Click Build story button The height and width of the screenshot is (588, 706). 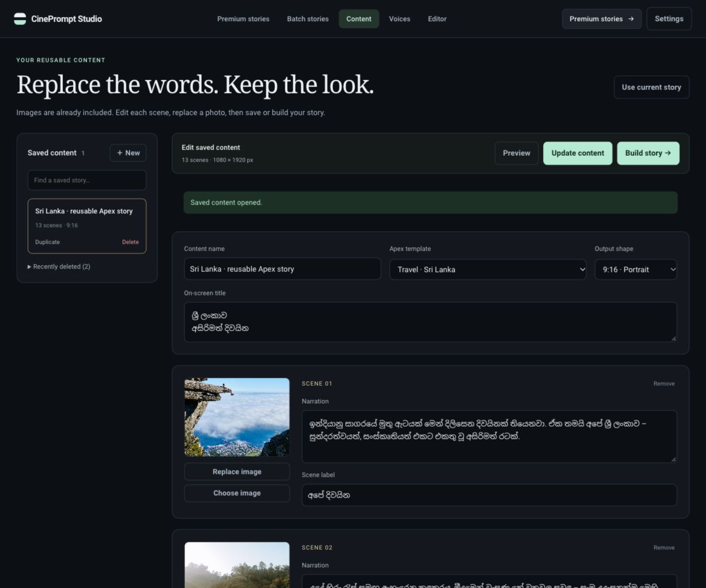648,153
